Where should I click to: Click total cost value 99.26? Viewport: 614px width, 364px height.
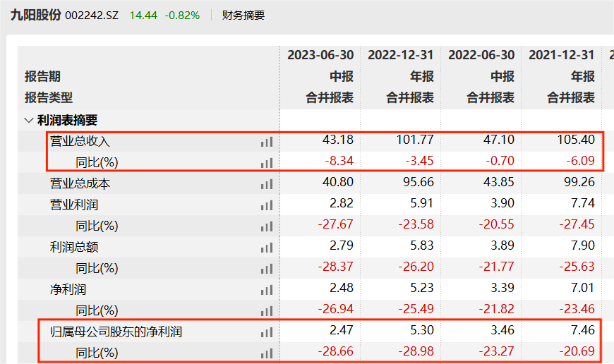pyautogui.click(x=579, y=182)
